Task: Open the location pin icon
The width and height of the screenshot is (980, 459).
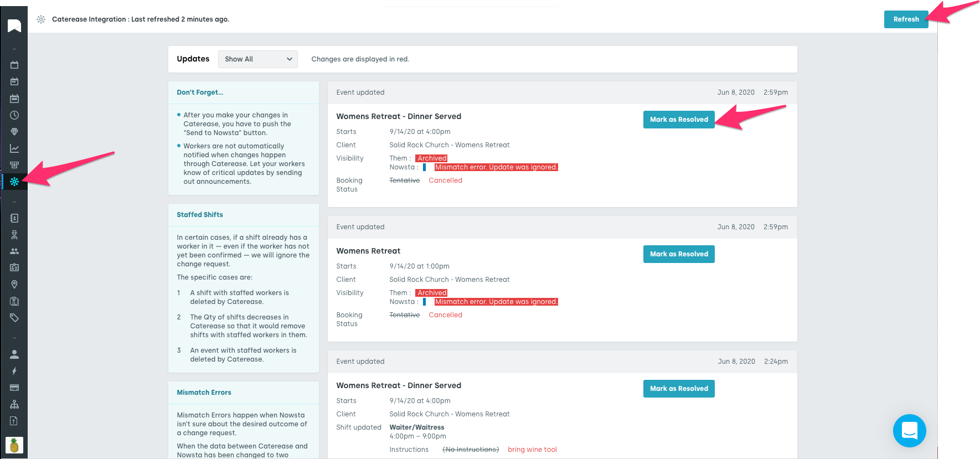Action: pyautogui.click(x=14, y=285)
